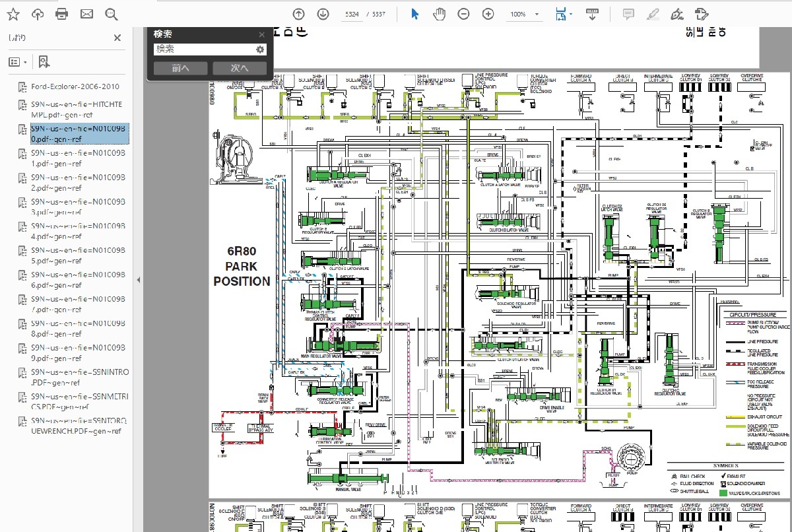Open the N0100982.pdf bookmark
Screen dimensions: 792x532
[79, 182]
